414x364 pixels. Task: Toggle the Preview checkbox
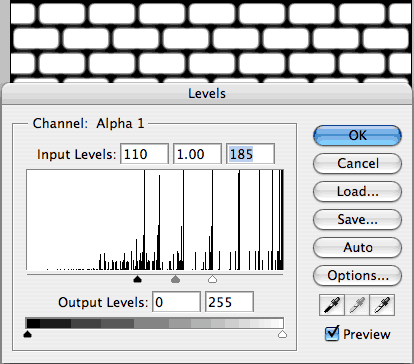(x=332, y=334)
